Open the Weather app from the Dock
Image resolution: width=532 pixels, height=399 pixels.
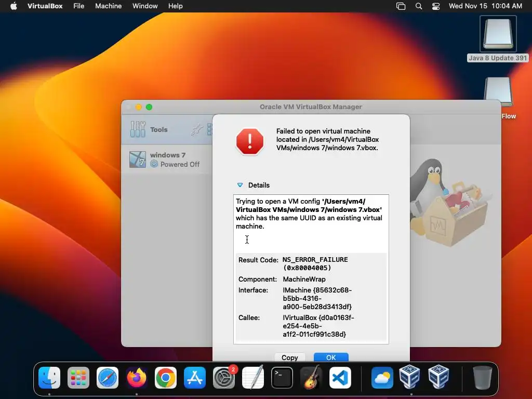(382, 378)
